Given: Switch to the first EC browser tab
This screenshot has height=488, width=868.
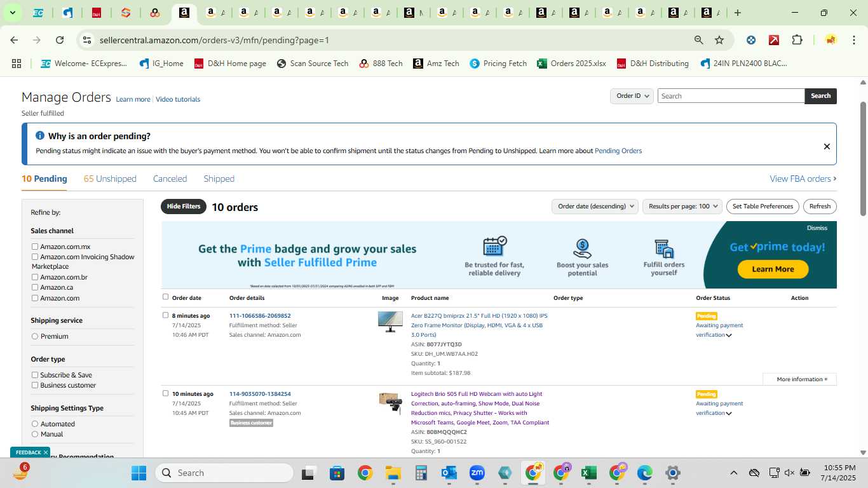Looking at the screenshot, I should [x=38, y=13].
